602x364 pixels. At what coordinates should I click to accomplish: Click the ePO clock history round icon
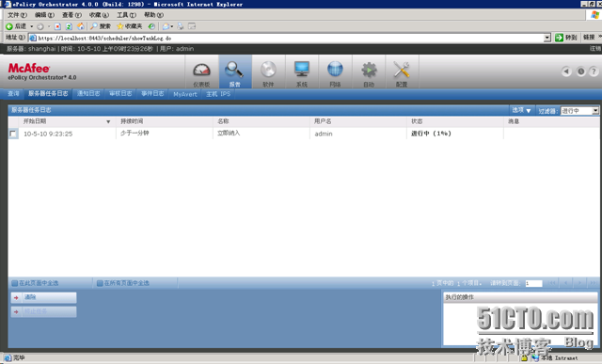click(x=580, y=71)
